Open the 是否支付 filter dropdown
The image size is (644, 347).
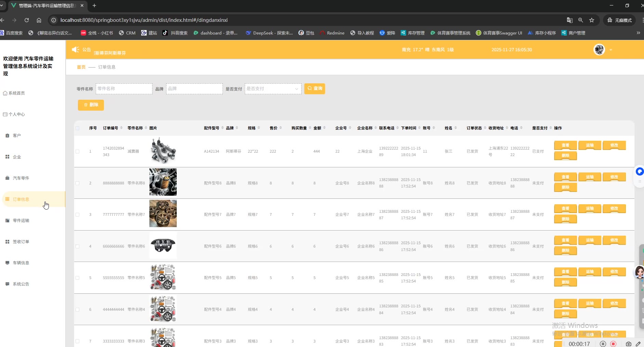pyautogui.click(x=272, y=89)
